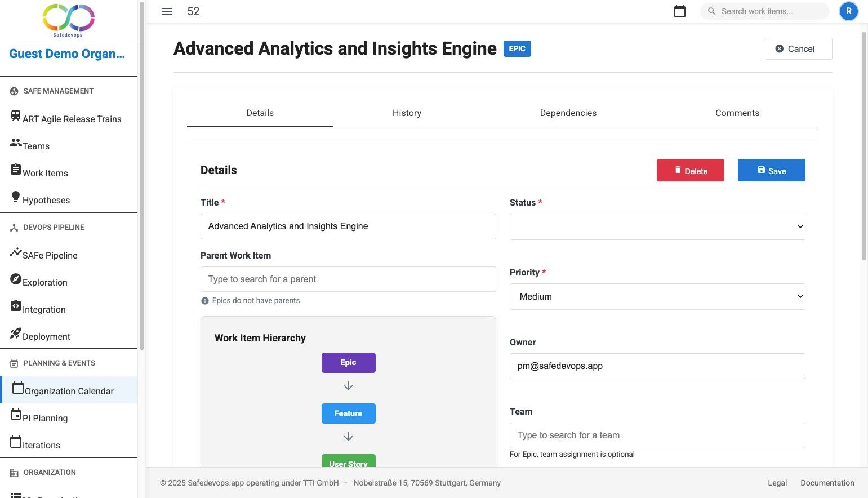This screenshot has width=868, height=498.
Task: Open the hamburger navigation menu
Action: [167, 11]
